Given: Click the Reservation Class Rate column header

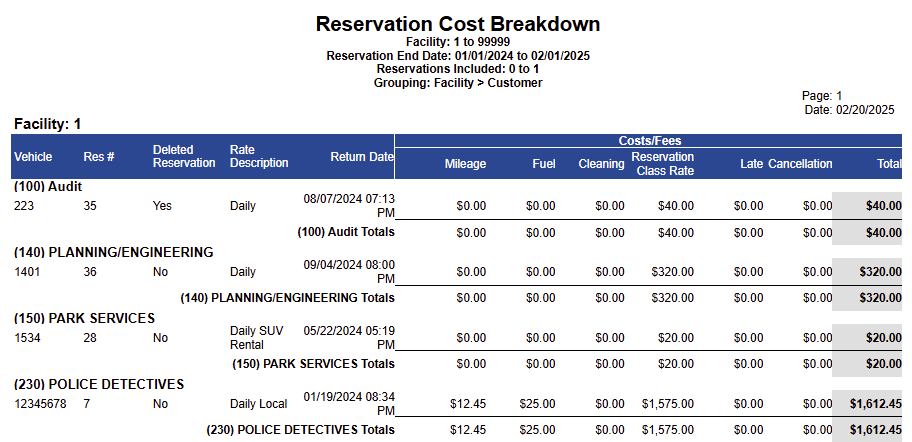Looking at the screenshot, I should point(663,163).
